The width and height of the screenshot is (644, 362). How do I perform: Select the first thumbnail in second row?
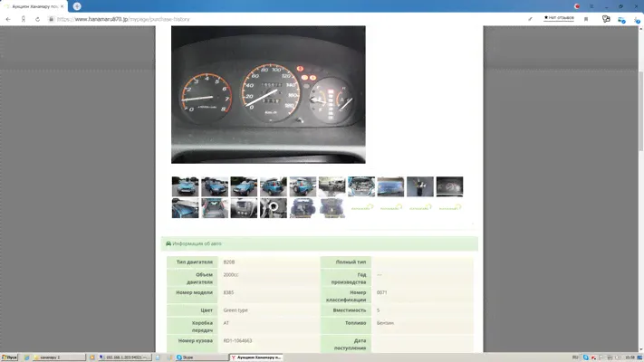(185, 208)
